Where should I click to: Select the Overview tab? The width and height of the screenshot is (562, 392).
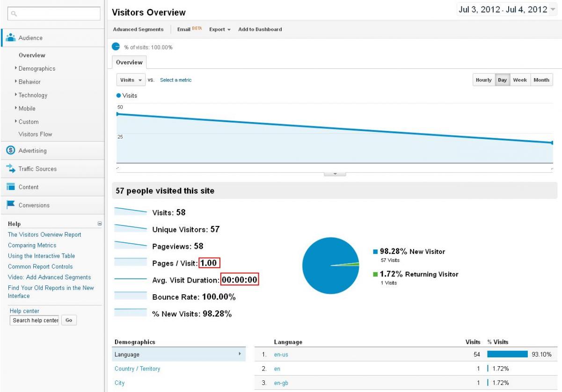coord(129,62)
